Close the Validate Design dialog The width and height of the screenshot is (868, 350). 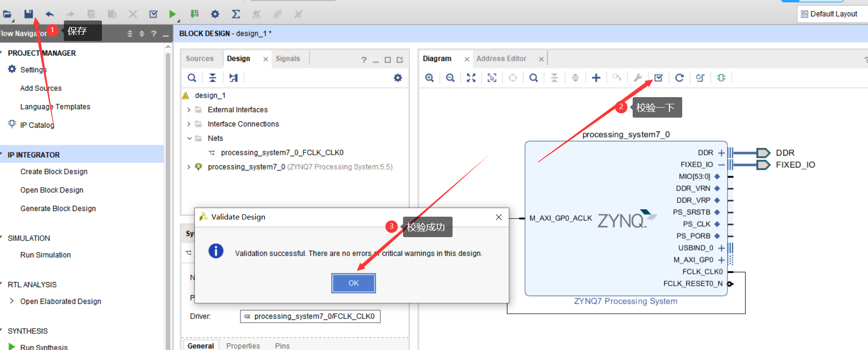coord(499,217)
